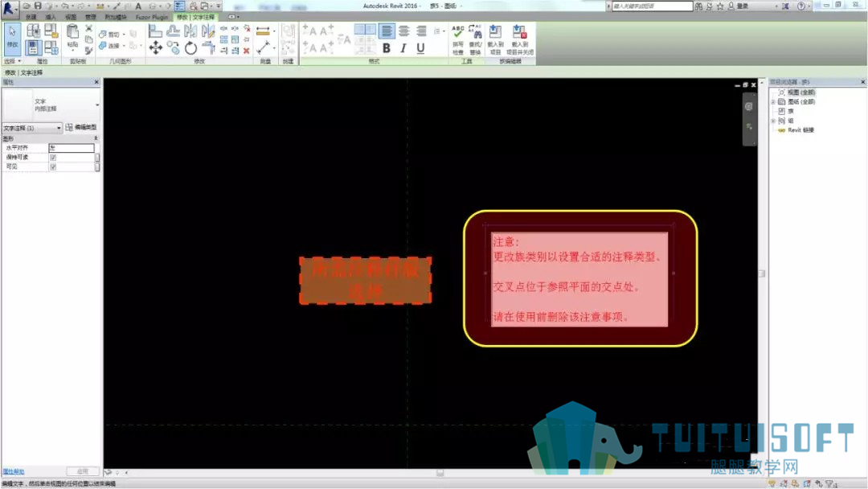Apply Underline to the text
The height and width of the screenshot is (489, 868).
click(x=420, y=48)
